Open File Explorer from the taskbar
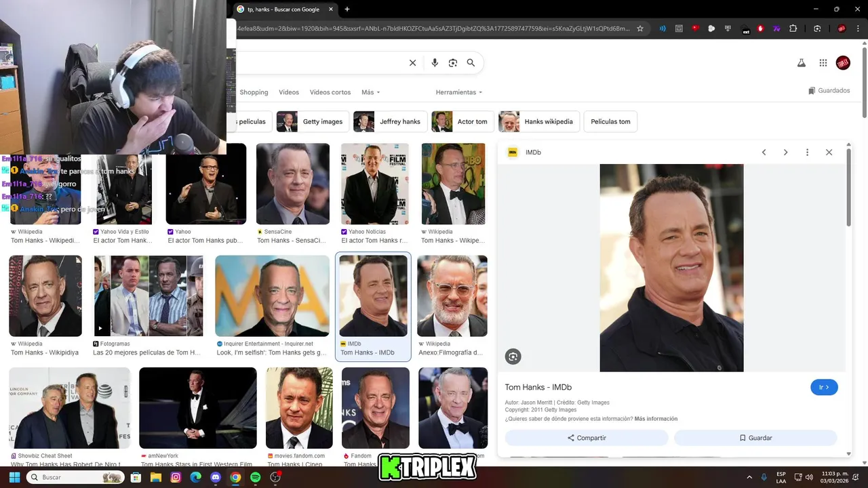The image size is (868, 488). [x=155, y=477]
